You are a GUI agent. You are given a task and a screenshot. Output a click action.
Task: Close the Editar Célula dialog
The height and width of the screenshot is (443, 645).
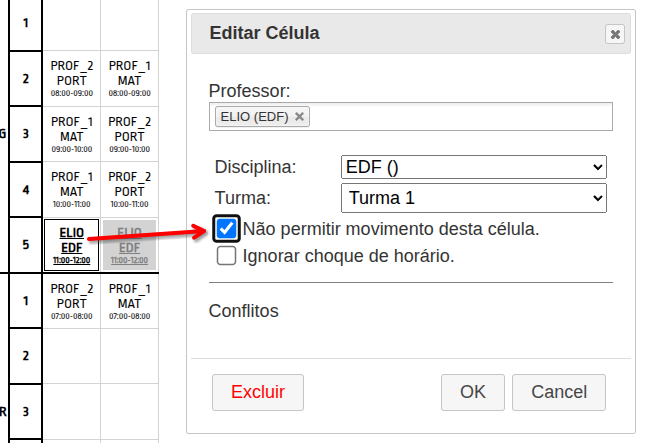[x=615, y=34]
